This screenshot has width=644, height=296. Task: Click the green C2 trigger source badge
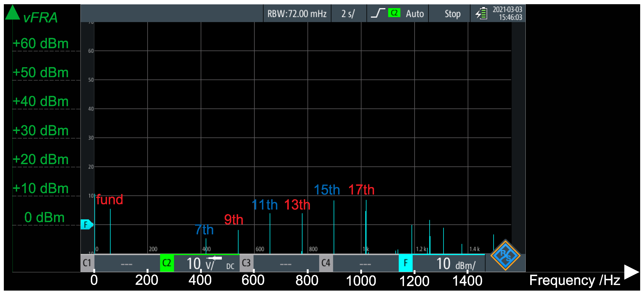[x=394, y=13]
